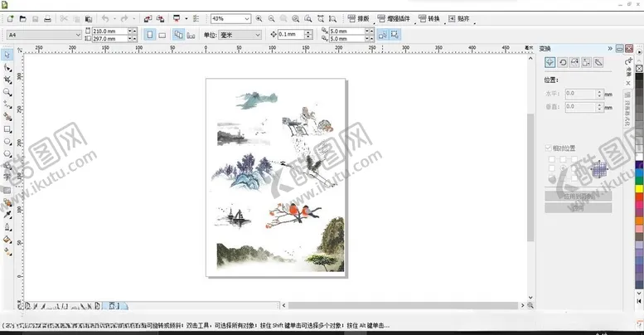This screenshot has height=335, width=644.
Task: Expand the 变换 docker chevron
Action: 610,48
